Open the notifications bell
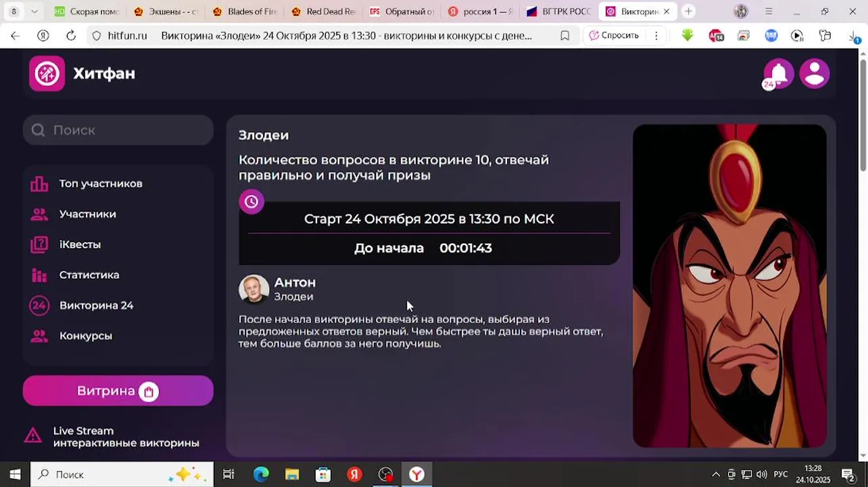Screen dimensions: 868x487 pos(778,73)
